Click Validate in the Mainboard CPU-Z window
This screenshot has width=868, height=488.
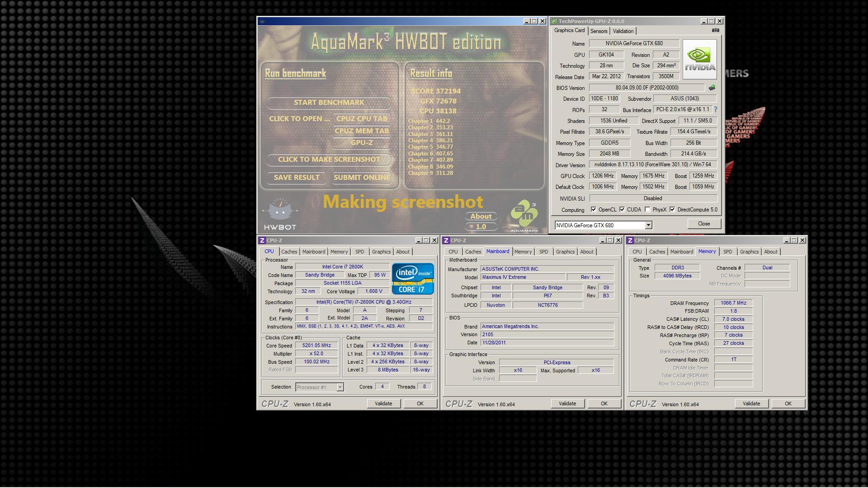(567, 404)
